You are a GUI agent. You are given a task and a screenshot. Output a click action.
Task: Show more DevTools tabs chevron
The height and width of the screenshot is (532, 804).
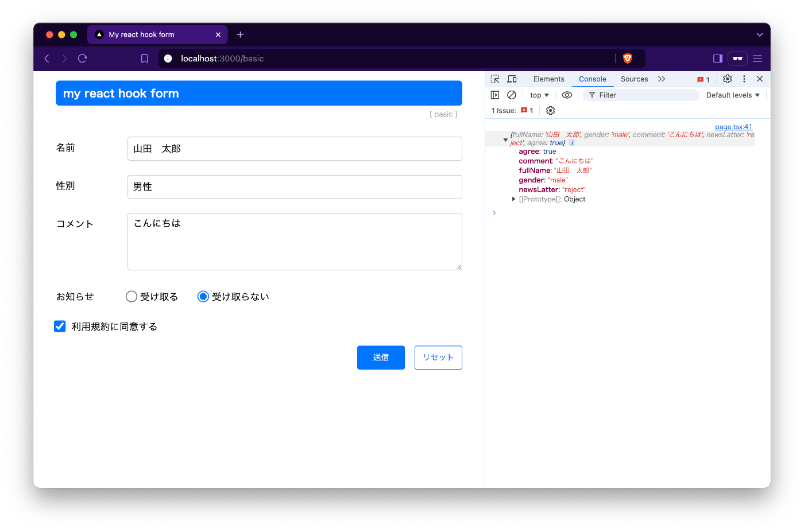(662, 79)
